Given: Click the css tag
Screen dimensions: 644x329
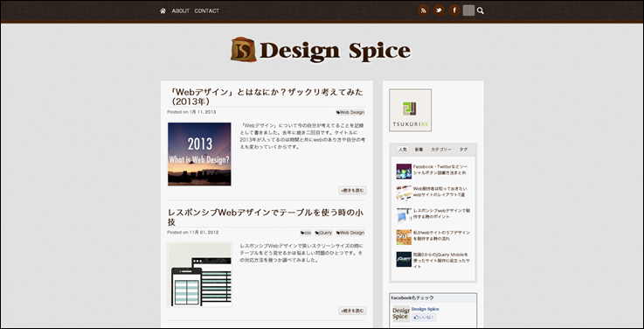Looking at the screenshot, I should (306, 233).
